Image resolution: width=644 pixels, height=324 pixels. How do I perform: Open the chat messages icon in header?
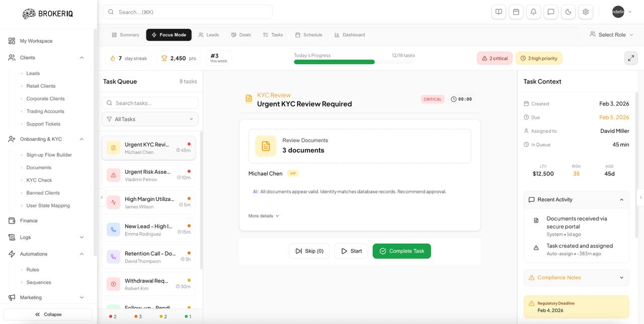pyautogui.click(x=551, y=12)
